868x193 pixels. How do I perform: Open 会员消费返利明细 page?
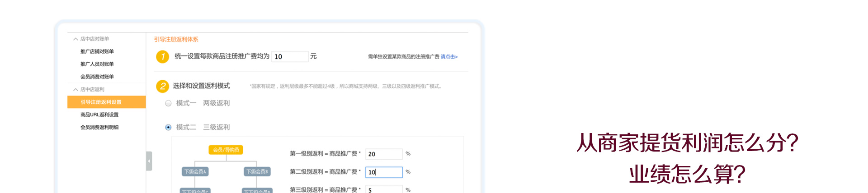99,128
